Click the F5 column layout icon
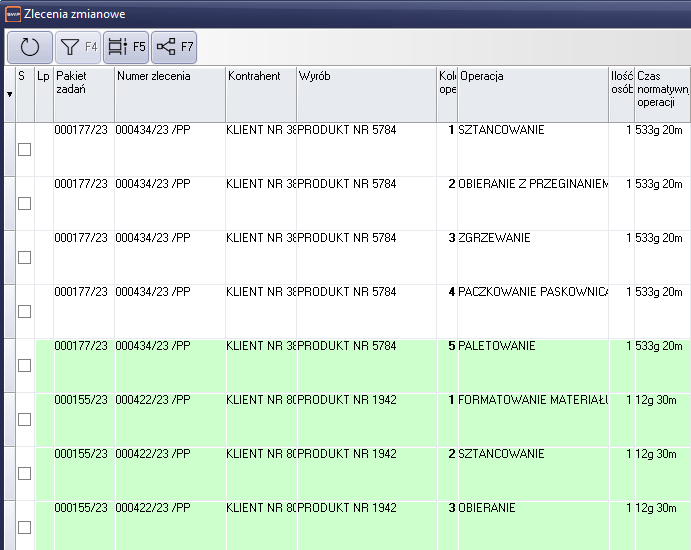Screen dimensions: 691x550 tap(126, 47)
